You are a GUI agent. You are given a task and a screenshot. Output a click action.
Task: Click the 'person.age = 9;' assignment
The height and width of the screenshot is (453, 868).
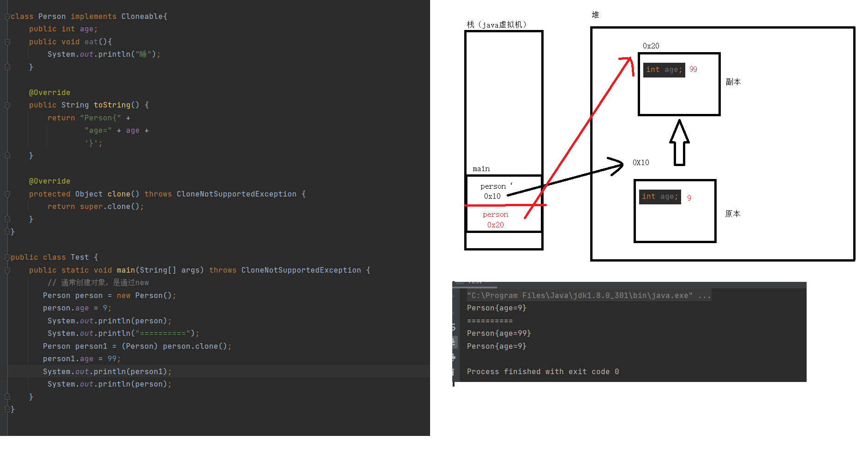point(77,308)
